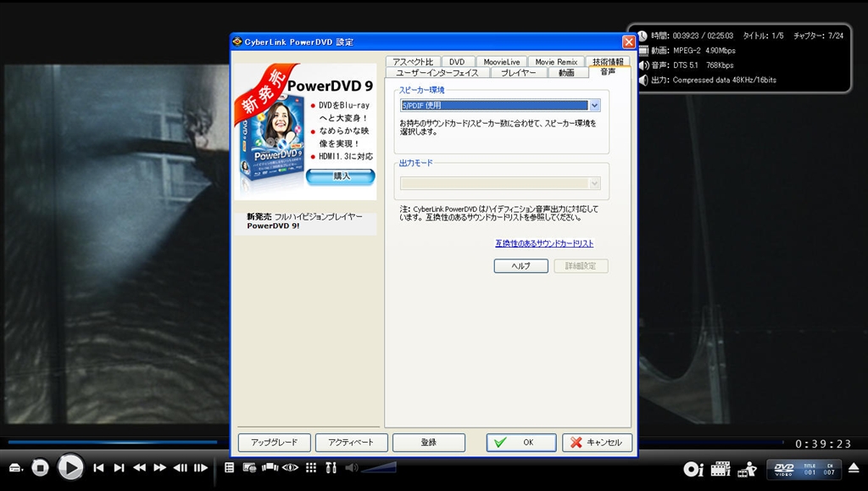The image size is (868, 491).
Task: Click the PowerDVD icon in dialog title bar
Action: click(237, 42)
